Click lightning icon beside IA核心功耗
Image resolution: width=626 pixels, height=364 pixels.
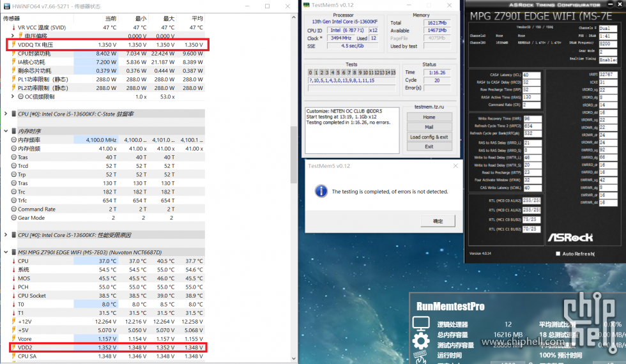pos(14,62)
